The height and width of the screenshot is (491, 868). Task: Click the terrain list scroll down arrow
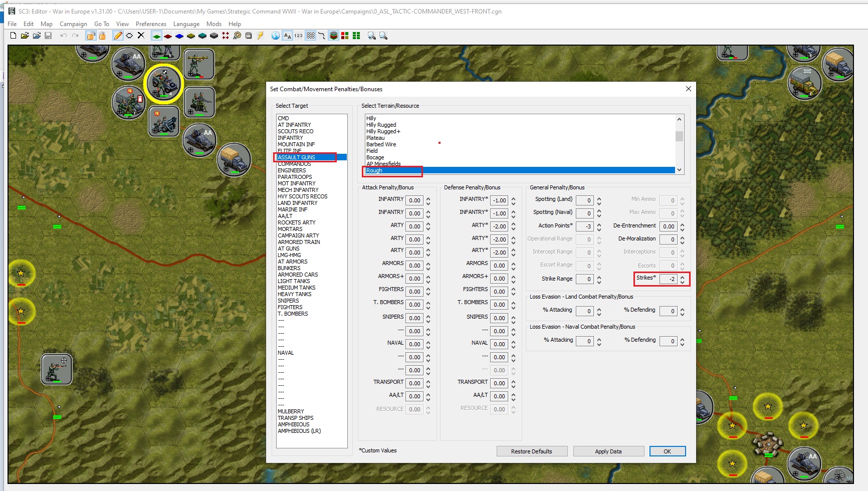679,170
